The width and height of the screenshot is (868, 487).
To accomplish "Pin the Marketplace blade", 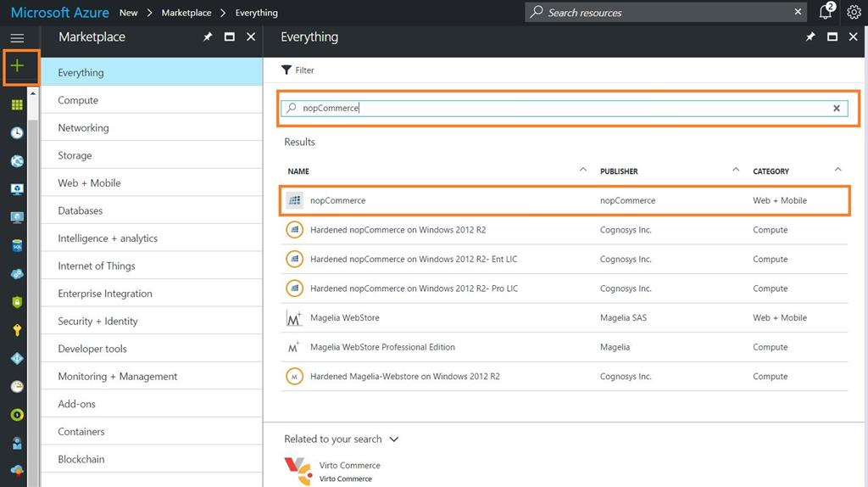I will 208,37.
